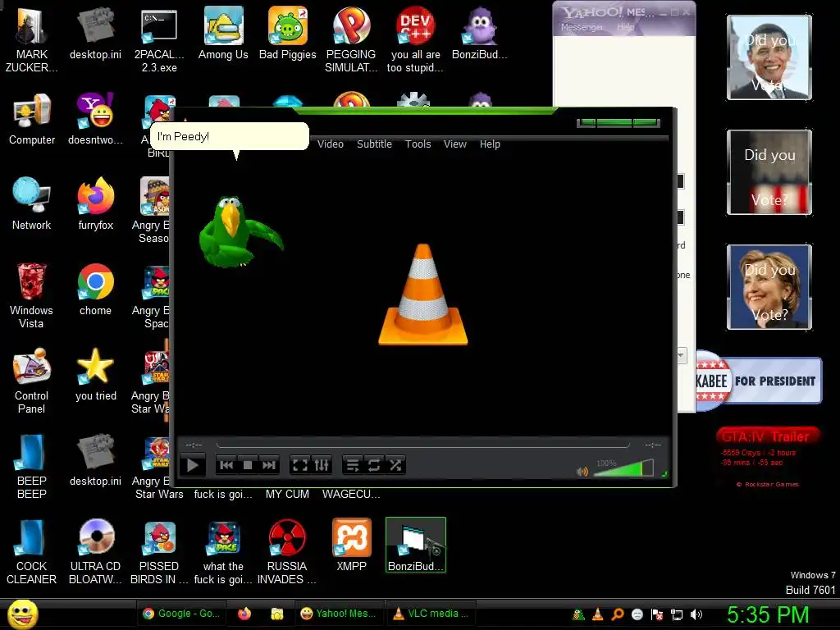
Task: Select highlighted BonziBud... icon at bottom
Action: (416, 545)
